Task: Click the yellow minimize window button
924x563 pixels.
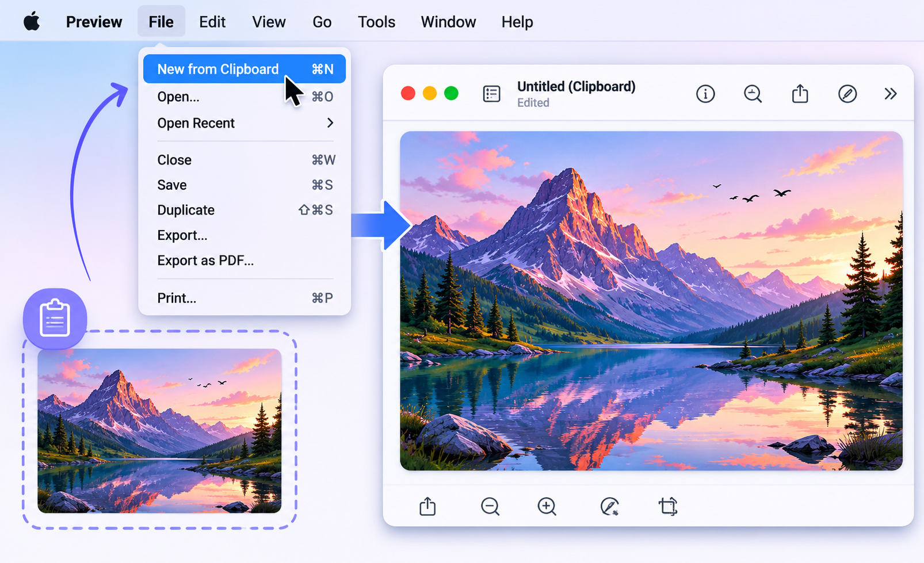Action: coord(430,93)
